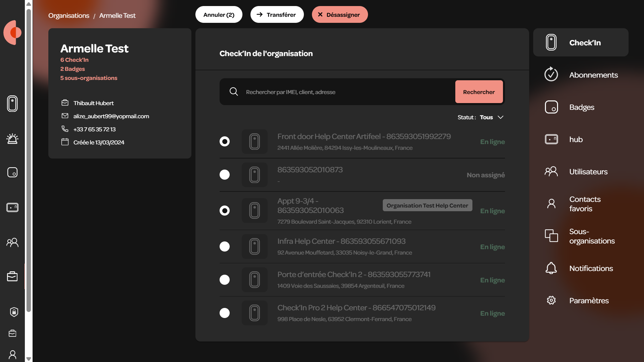Open the shield lock icon in left sidebar

tap(14, 312)
